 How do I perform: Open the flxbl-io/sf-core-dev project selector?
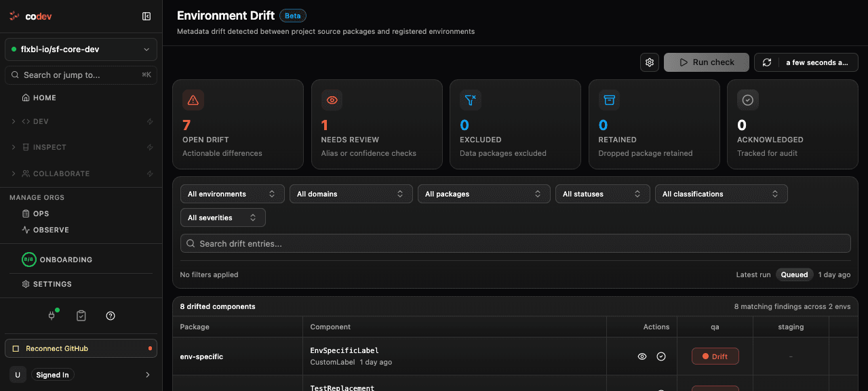tap(81, 49)
